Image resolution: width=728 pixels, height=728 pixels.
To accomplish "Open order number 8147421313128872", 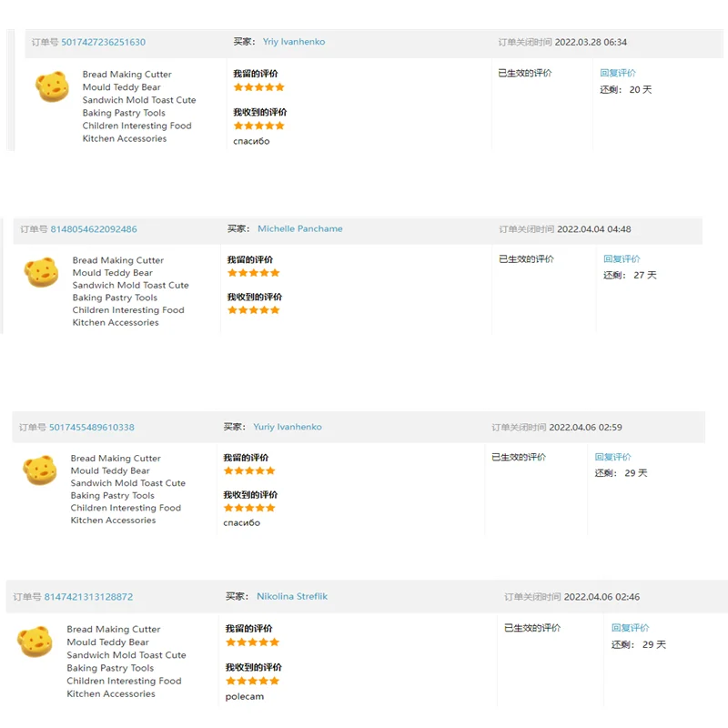I will pyautogui.click(x=89, y=597).
